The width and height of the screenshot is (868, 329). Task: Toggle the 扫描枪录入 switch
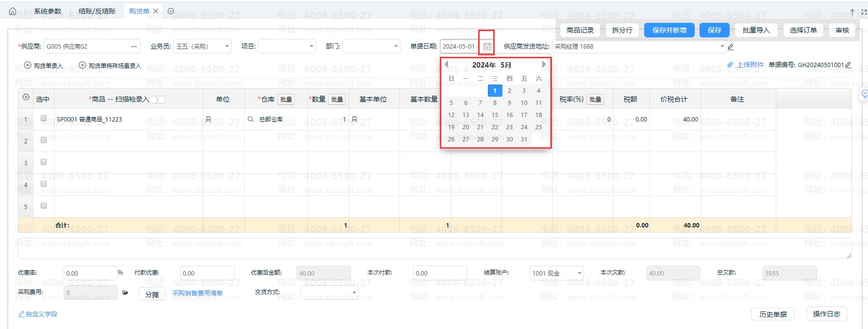point(158,100)
